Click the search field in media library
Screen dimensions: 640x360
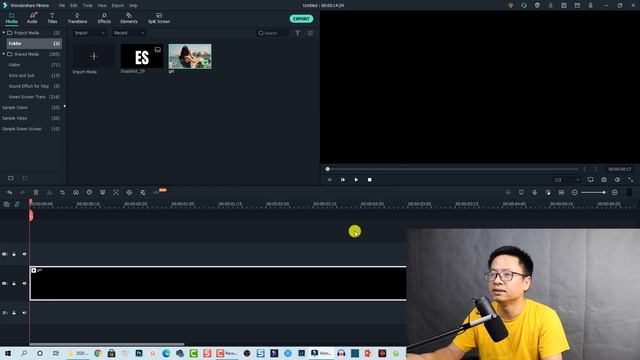point(273,33)
